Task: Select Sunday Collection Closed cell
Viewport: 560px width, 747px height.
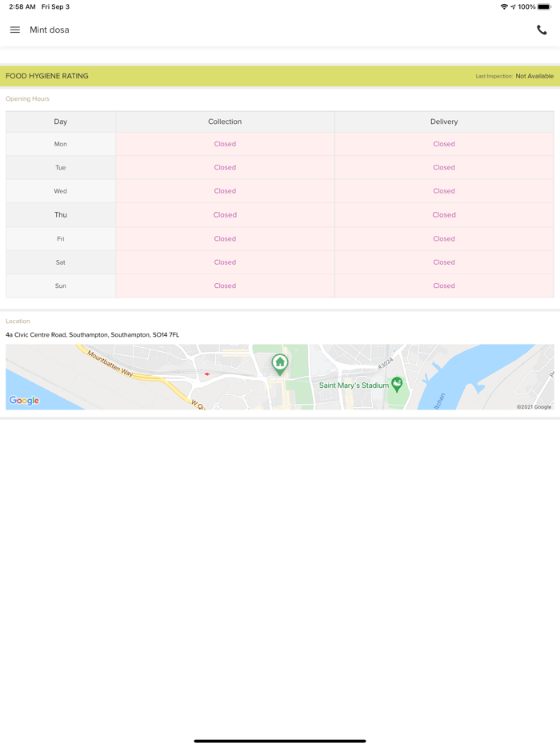Action: (225, 286)
